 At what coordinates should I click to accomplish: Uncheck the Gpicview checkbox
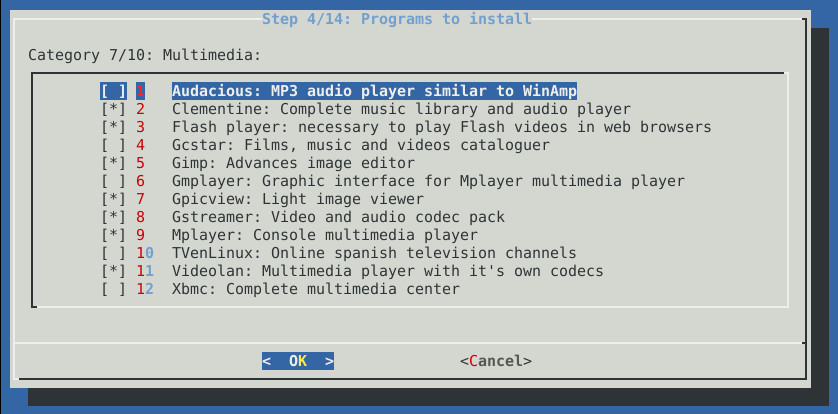click(113, 199)
